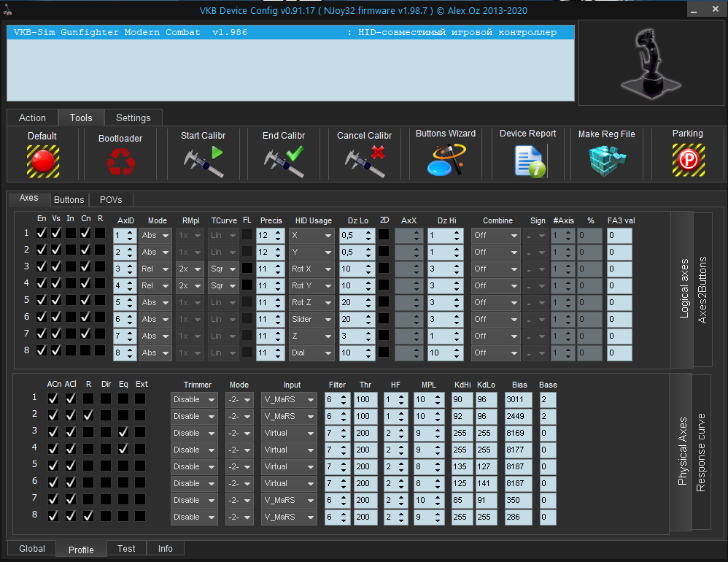Viewport: 728px width, 562px height.
Task: Select the Axes2Buttons vertical panel
Action: [x=702, y=290]
